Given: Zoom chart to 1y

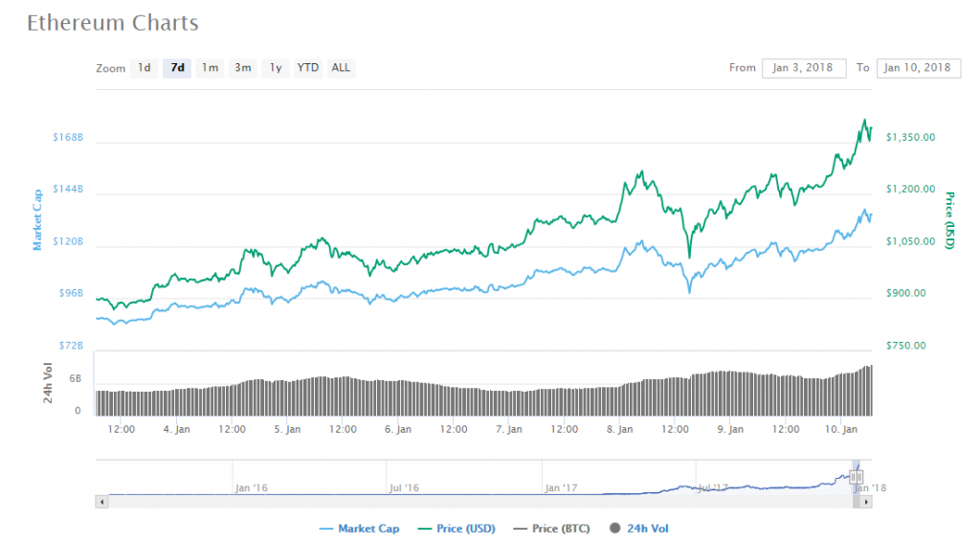Looking at the screenshot, I should [276, 68].
